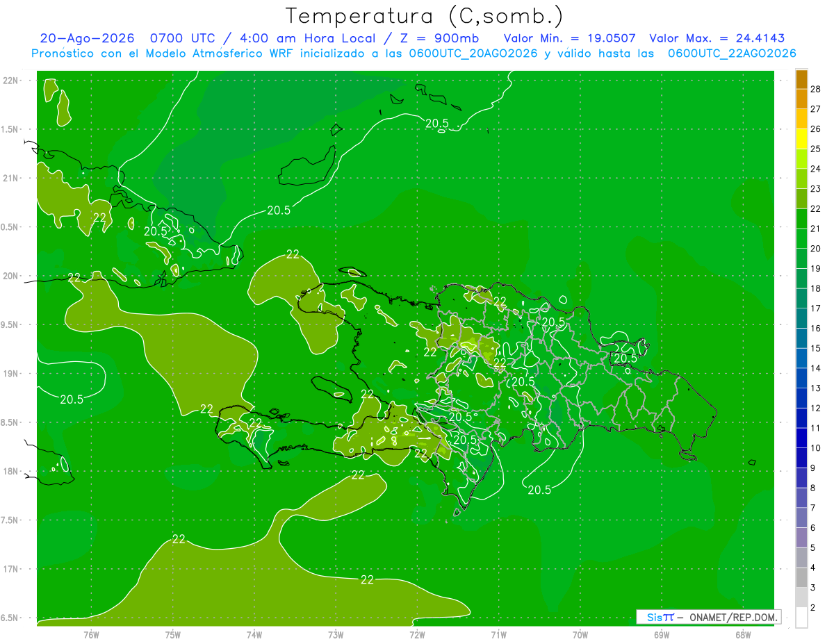Click the color scale label 24
Viewport: 834px width, 644px height.
click(x=817, y=168)
